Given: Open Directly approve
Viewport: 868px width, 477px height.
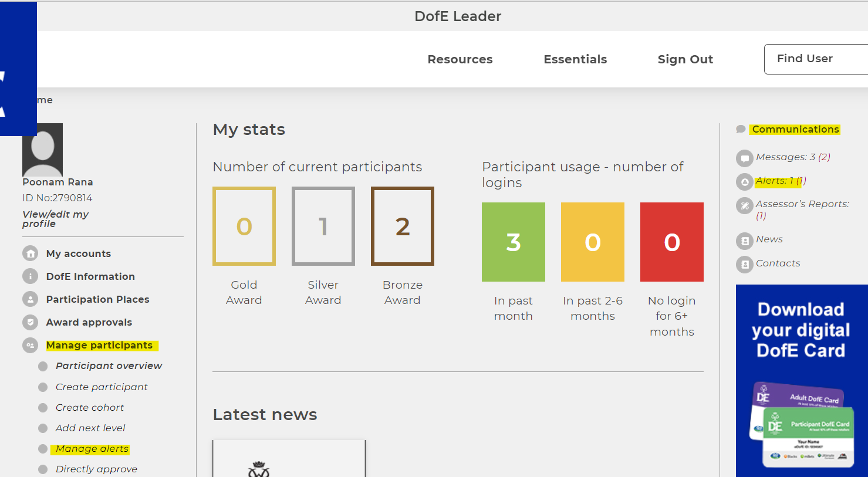Looking at the screenshot, I should (x=96, y=469).
